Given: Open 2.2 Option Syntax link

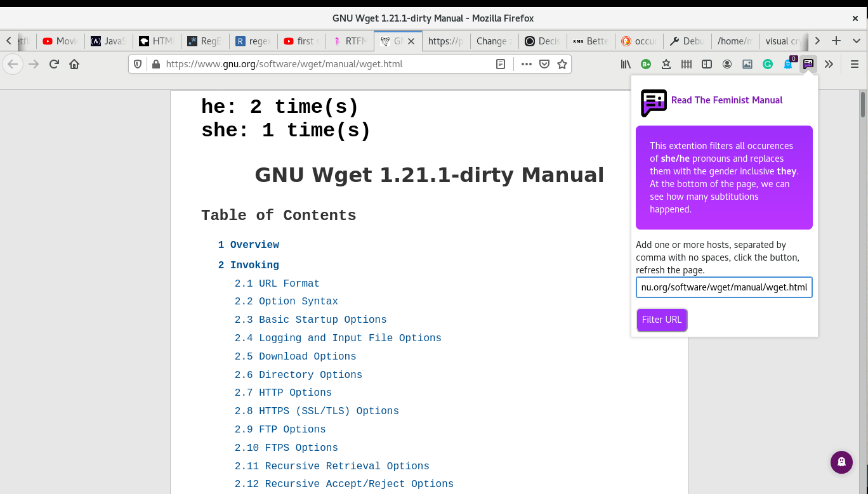Looking at the screenshot, I should coord(286,301).
